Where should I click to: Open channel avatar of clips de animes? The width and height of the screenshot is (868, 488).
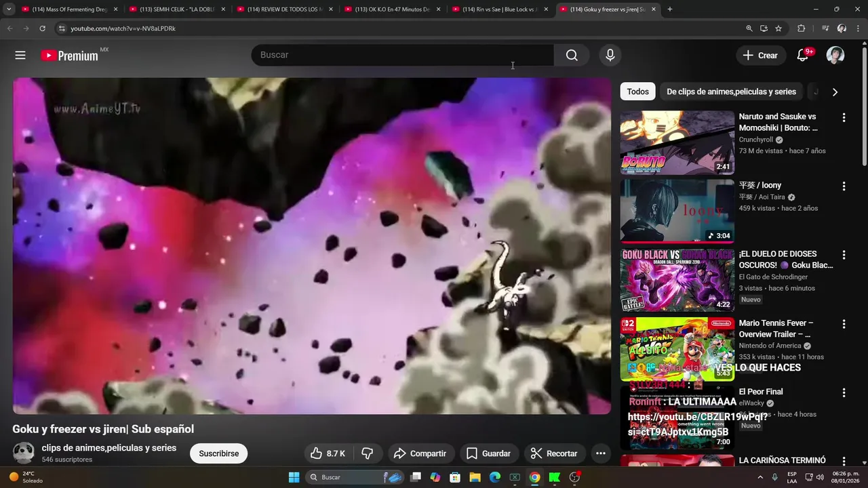(24, 453)
